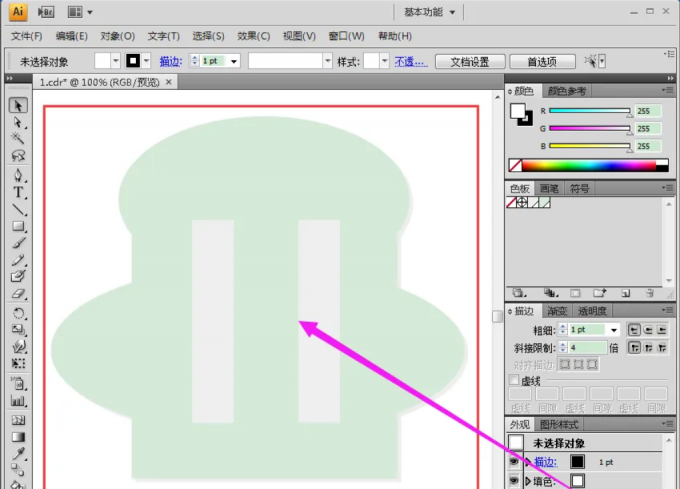Open stroke weight dropdown in 描边 panel
The width and height of the screenshot is (680, 489).
tap(613, 330)
